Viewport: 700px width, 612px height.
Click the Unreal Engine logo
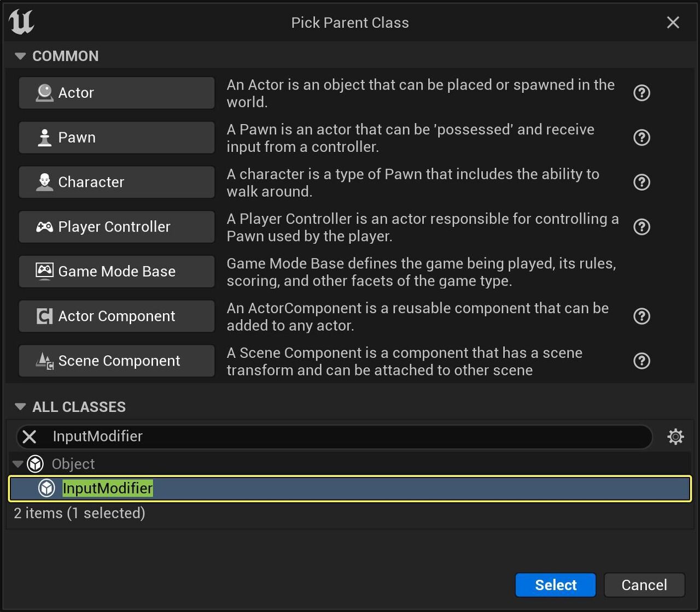(22, 22)
